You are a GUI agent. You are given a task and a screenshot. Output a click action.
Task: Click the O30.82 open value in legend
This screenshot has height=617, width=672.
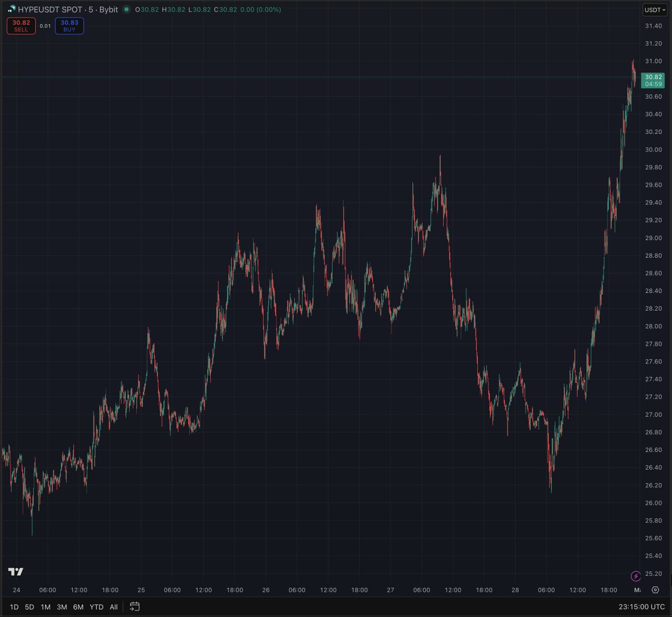[x=147, y=10]
